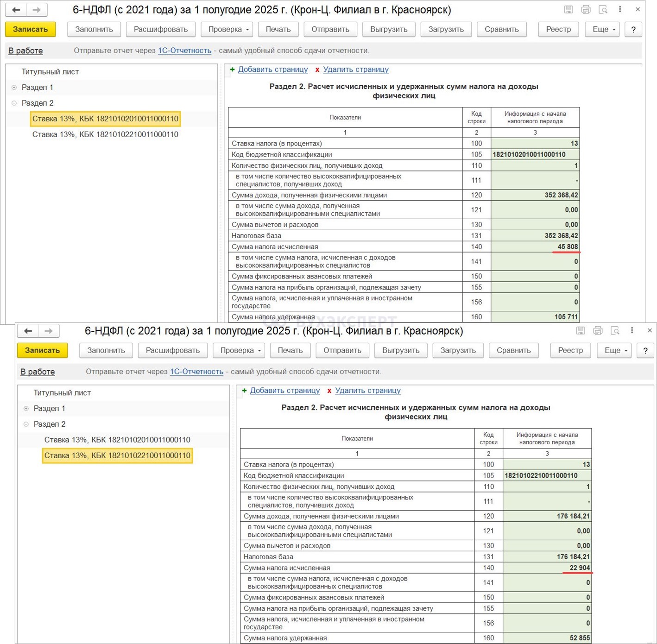
Task: Click the save diskette icon in top window
Action: [x=569, y=10]
